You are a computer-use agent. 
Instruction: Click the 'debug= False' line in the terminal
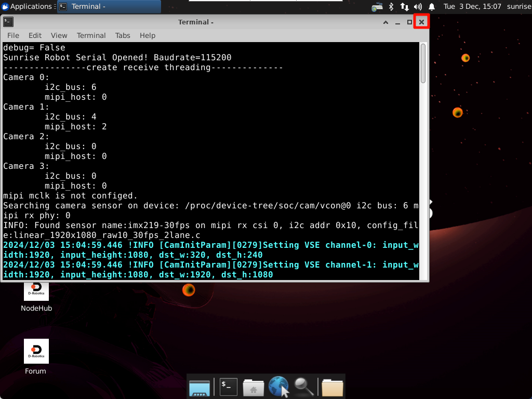click(x=34, y=47)
